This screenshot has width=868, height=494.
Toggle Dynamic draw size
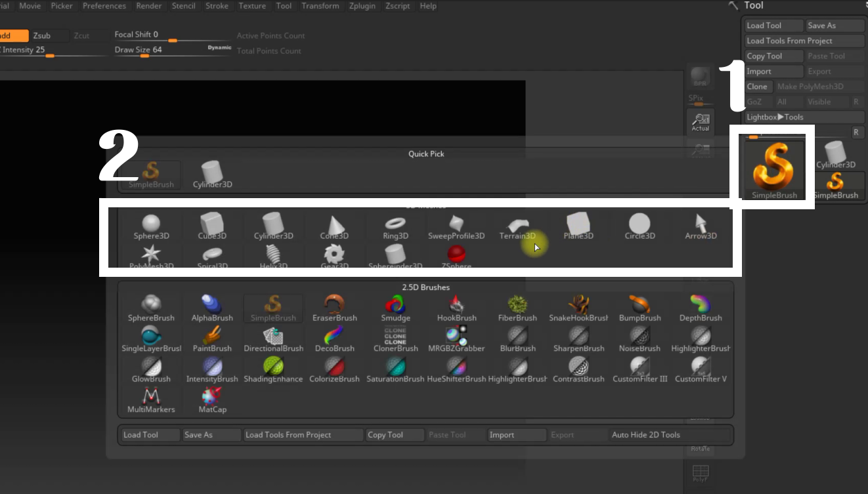tap(220, 48)
